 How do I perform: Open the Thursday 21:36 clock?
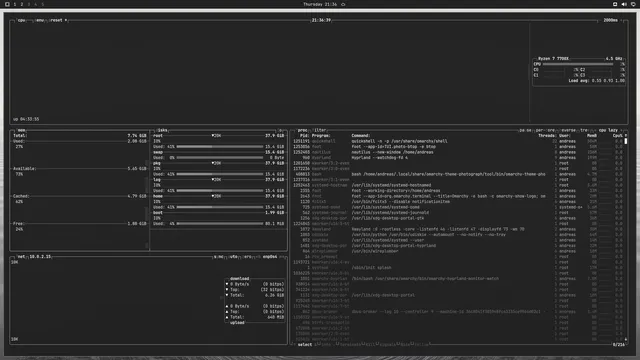tap(320, 4)
